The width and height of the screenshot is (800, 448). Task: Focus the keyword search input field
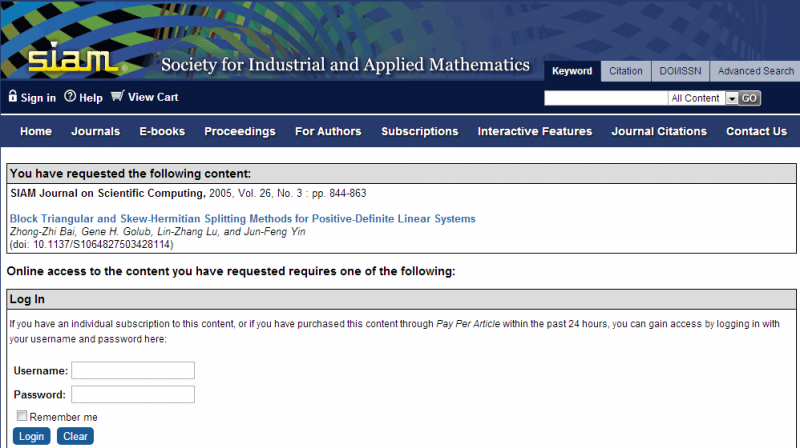(x=606, y=98)
